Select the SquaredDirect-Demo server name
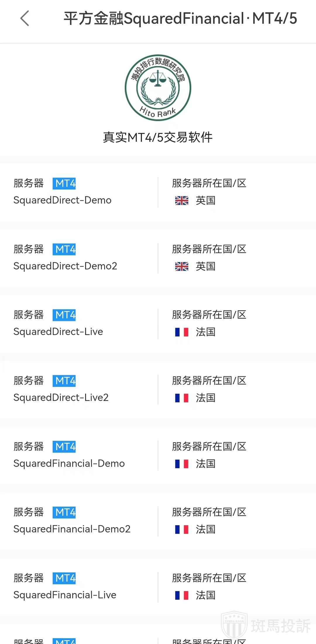Screen dimensions: 316x644 [x=62, y=200]
